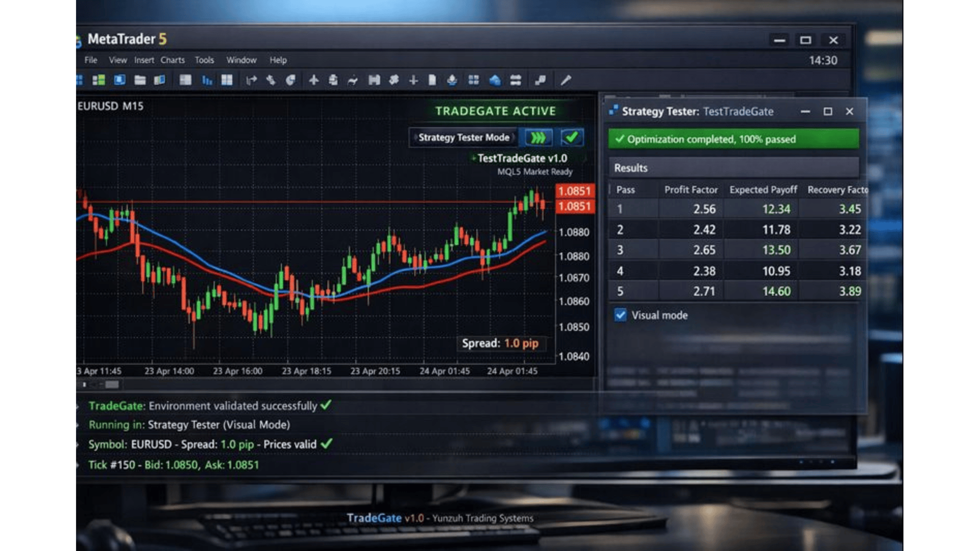Open the Charts menu
Image resolution: width=980 pixels, height=551 pixels.
click(x=173, y=60)
